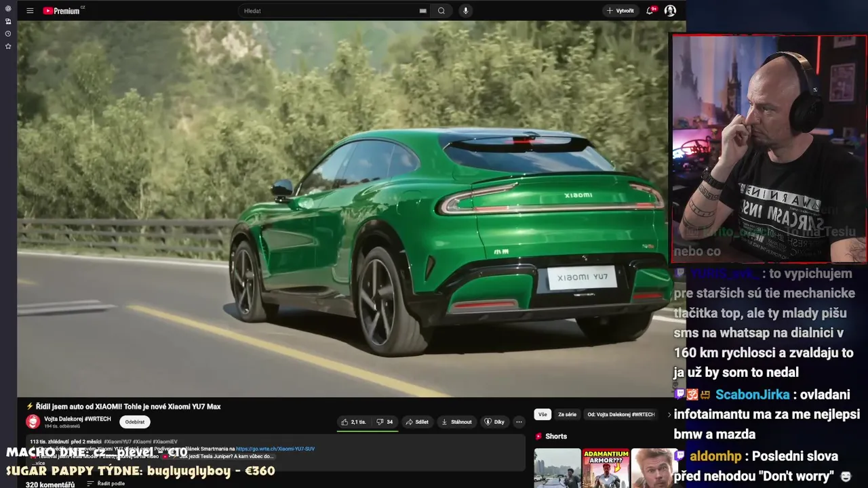This screenshot has height=488, width=868.
Task: Click the Sdílet share button
Action: pyautogui.click(x=417, y=422)
